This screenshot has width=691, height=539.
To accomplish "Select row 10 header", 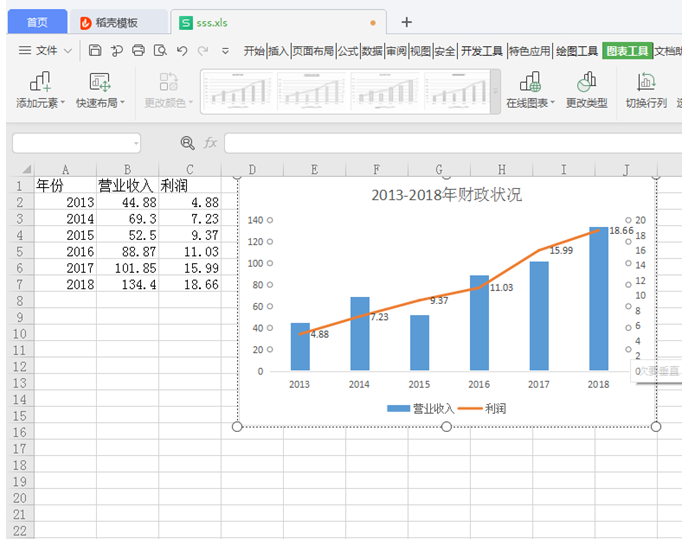I will pos(20,334).
